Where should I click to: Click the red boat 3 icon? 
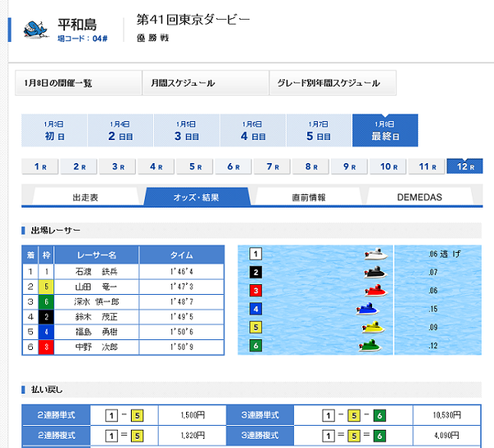[x=375, y=291]
